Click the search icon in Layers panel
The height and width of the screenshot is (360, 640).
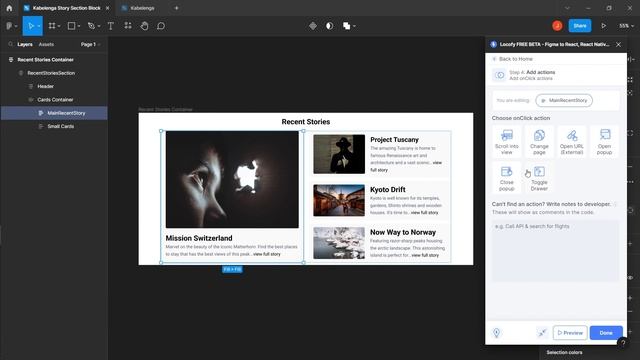point(11,44)
